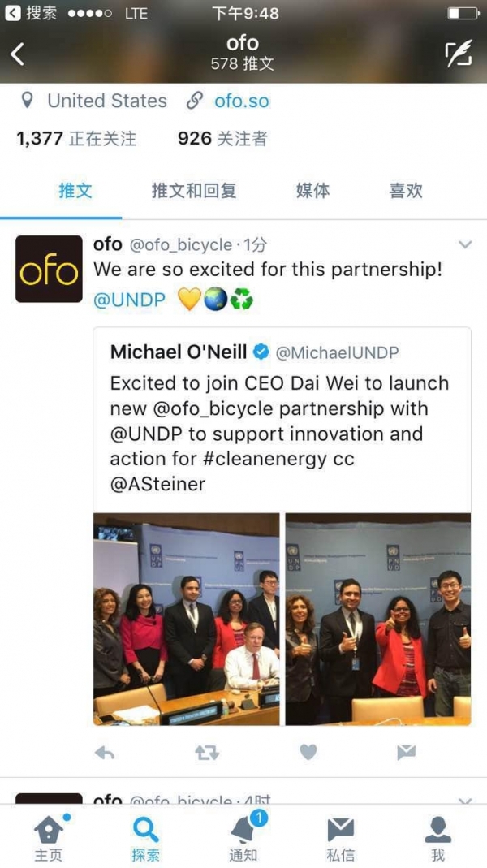Viewport: 487px width, 868px height.
Task: Go to the 主页 home tab
Action: pos(47,836)
